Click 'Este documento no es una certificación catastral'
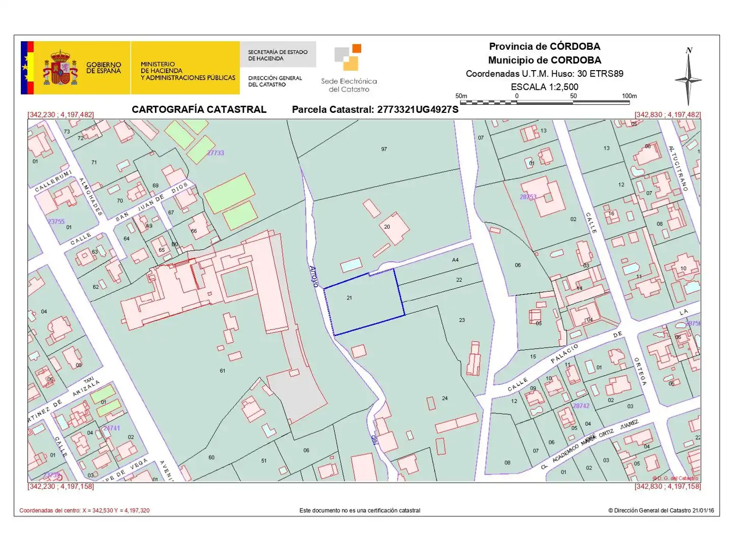756x549 pixels. [360, 510]
